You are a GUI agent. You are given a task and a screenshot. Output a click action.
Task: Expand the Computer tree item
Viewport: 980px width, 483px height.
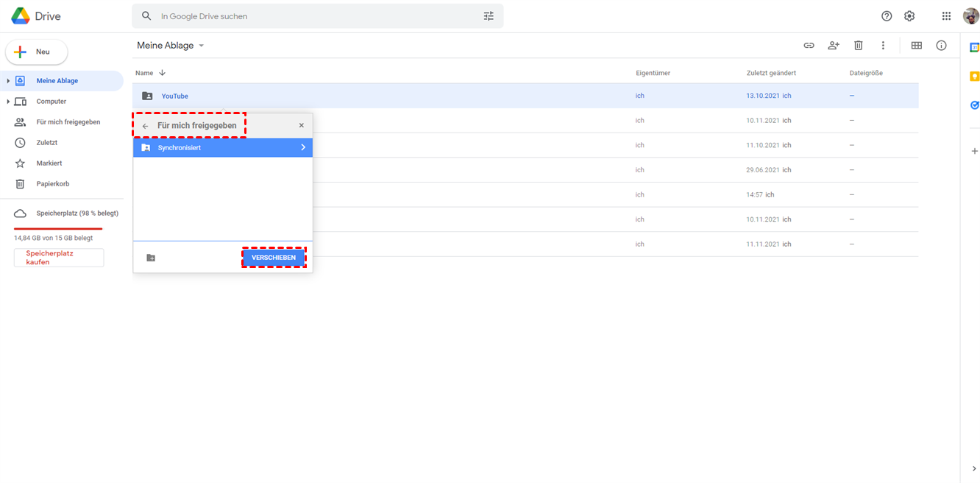(8, 102)
